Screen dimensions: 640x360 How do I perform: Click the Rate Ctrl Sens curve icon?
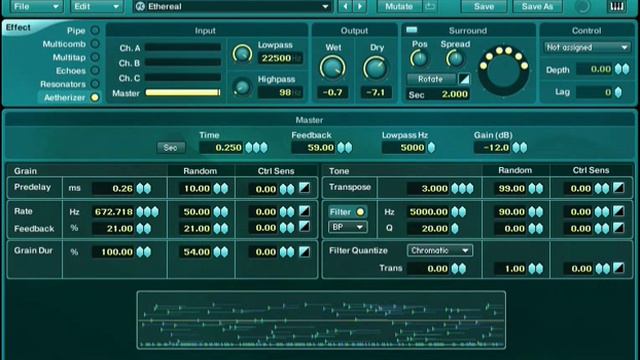point(304,211)
